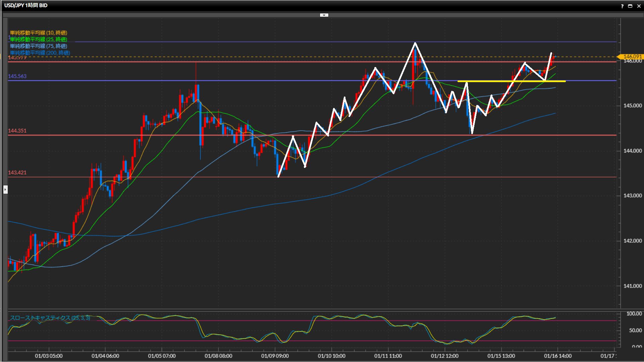The height and width of the screenshot is (362, 644).
Task: Select the 25-period moving average legend
Action: click(38, 39)
